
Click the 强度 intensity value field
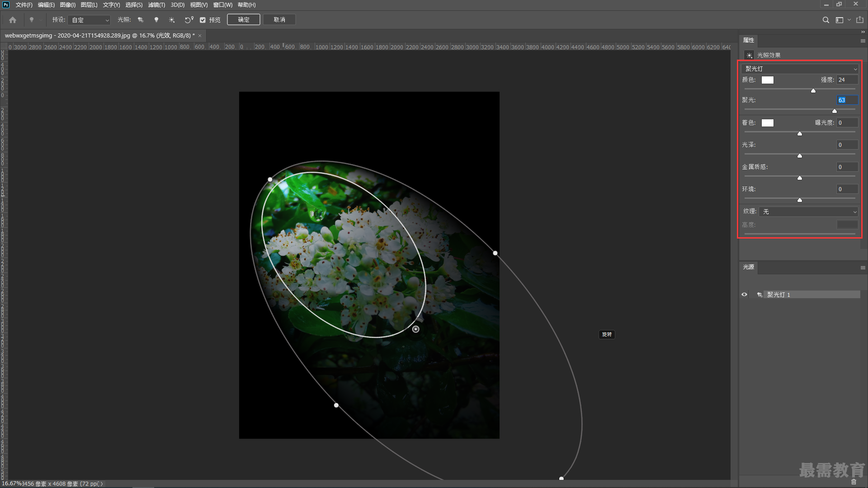tap(847, 80)
